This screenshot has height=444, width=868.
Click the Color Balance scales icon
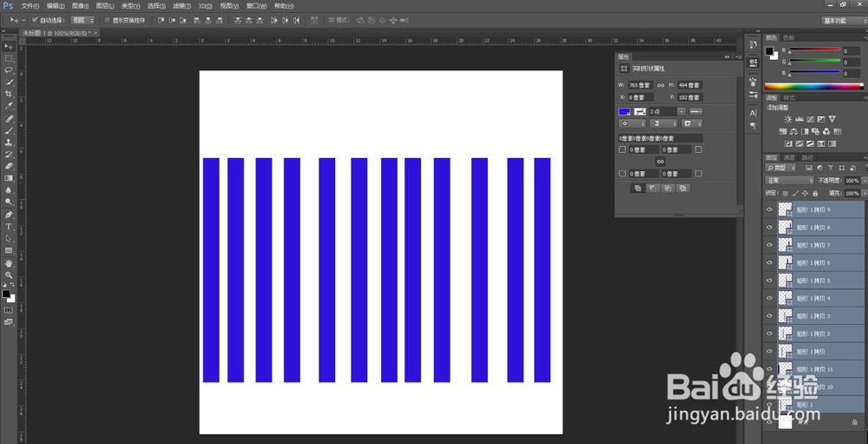pyautogui.click(x=793, y=131)
